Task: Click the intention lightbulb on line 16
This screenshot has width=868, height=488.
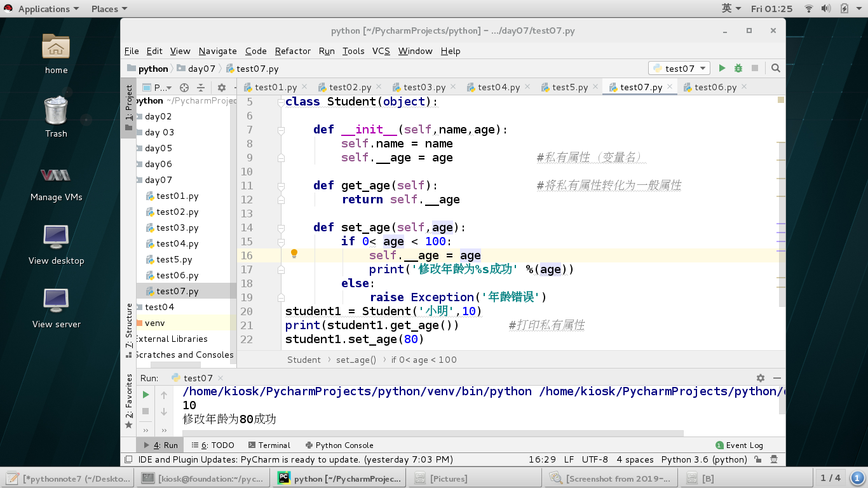Action: coord(294,254)
